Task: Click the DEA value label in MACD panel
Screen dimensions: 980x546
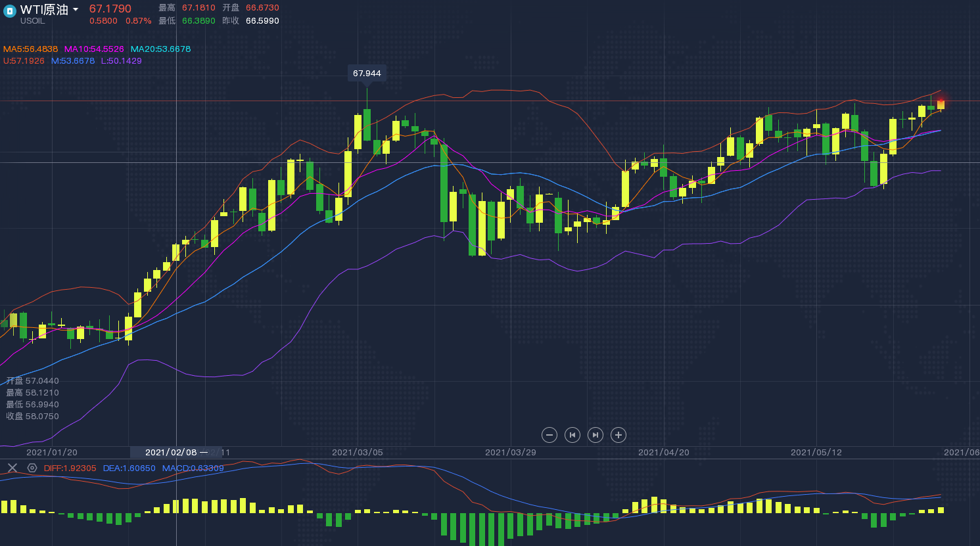Action: pyautogui.click(x=129, y=468)
